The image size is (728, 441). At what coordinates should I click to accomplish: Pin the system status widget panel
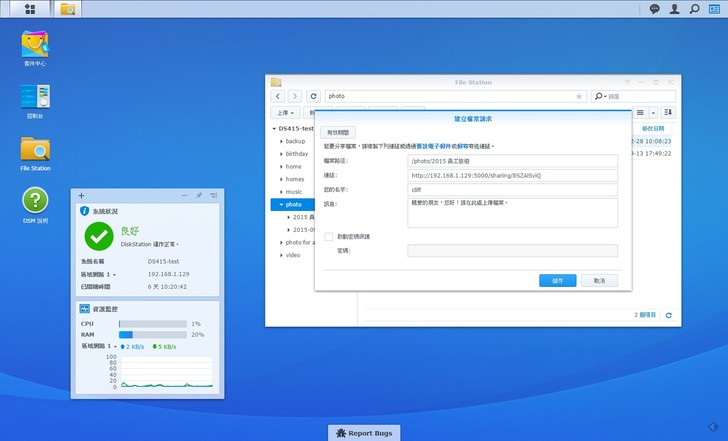(199, 195)
